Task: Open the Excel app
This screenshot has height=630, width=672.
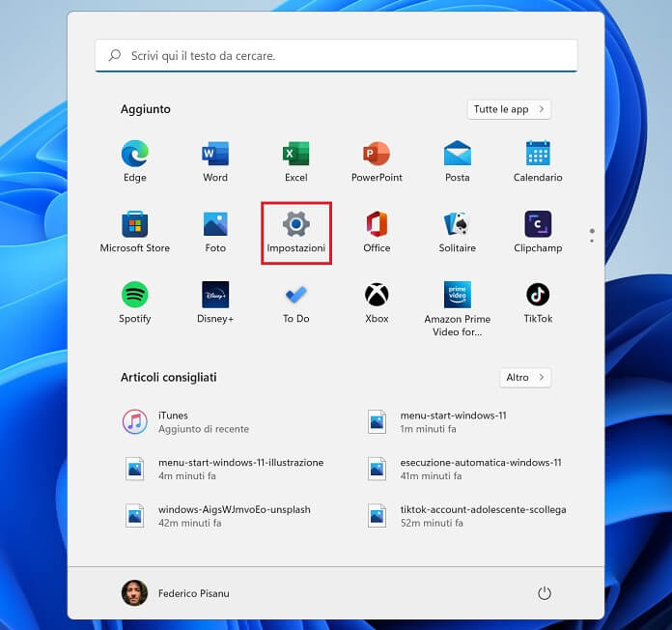Action: [295, 161]
